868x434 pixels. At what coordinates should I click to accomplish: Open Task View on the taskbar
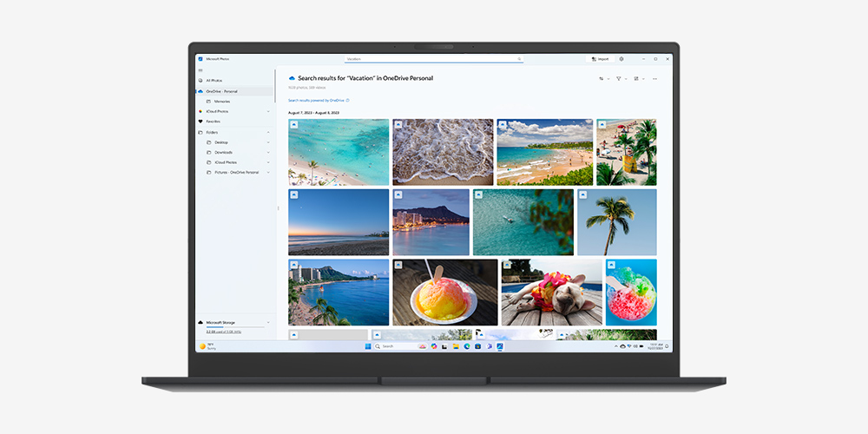point(444,346)
